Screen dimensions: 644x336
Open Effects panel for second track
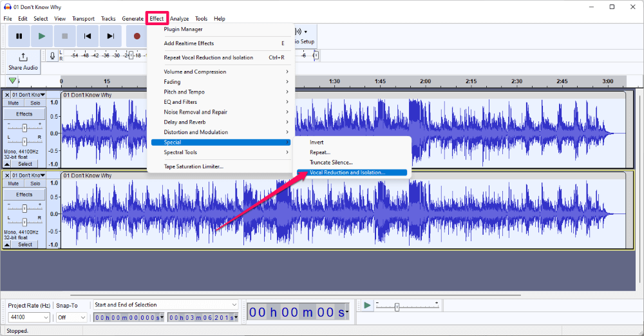click(24, 195)
